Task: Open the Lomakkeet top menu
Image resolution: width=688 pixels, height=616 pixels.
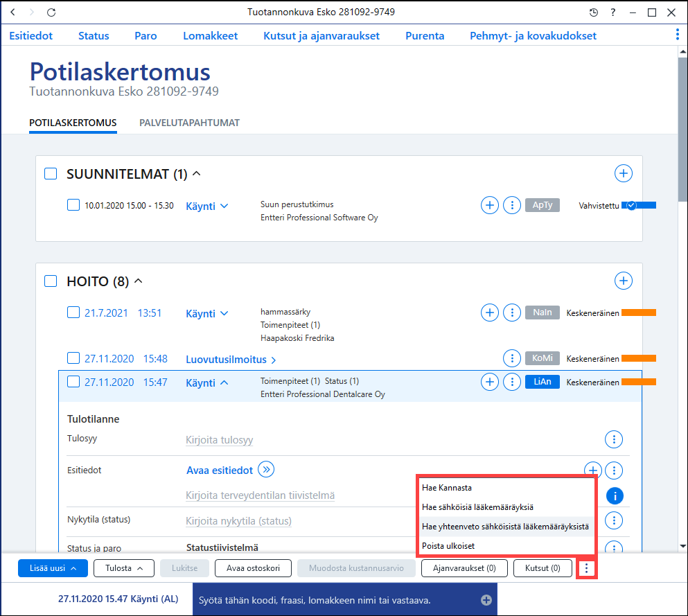Action: pos(210,35)
